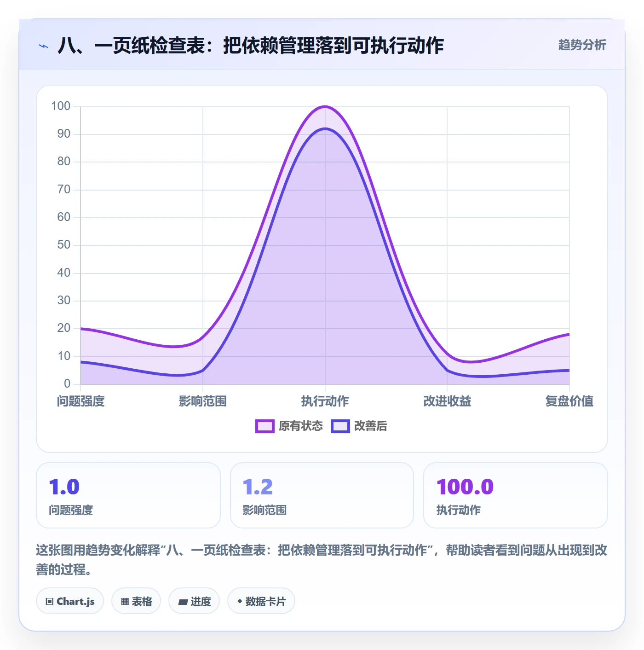Toggle the 改善后 legend swatch
644x650 pixels.
[x=340, y=426]
